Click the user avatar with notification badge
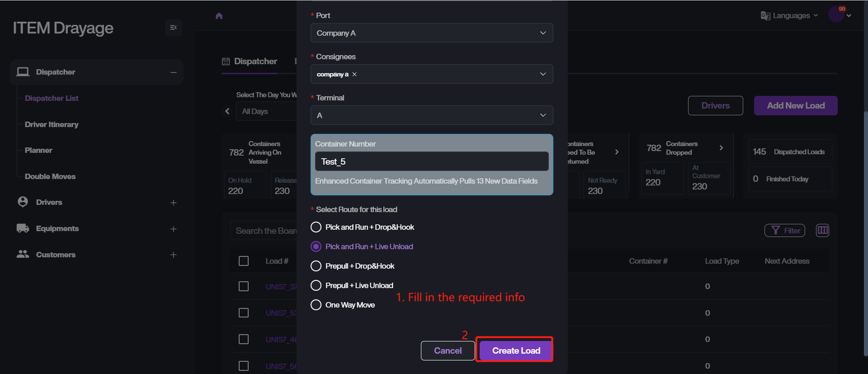 click(836, 14)
